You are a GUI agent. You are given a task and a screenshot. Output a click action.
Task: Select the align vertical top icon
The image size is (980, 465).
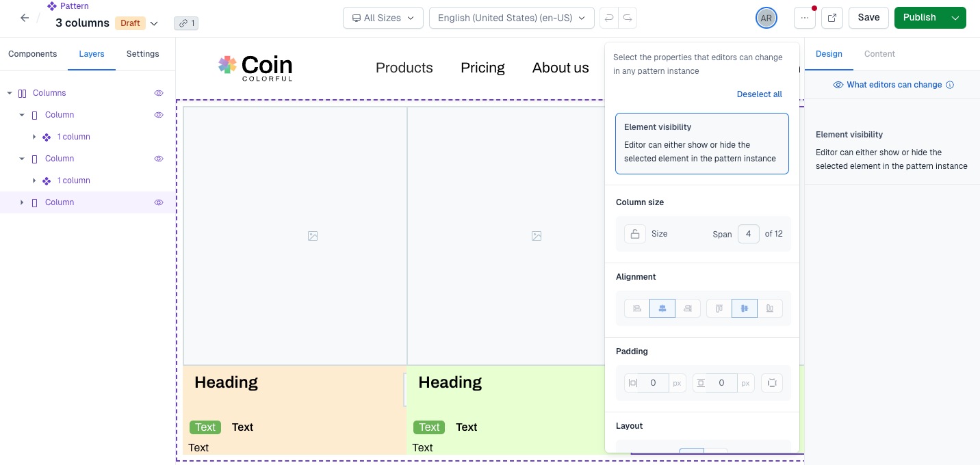(719, 308)
